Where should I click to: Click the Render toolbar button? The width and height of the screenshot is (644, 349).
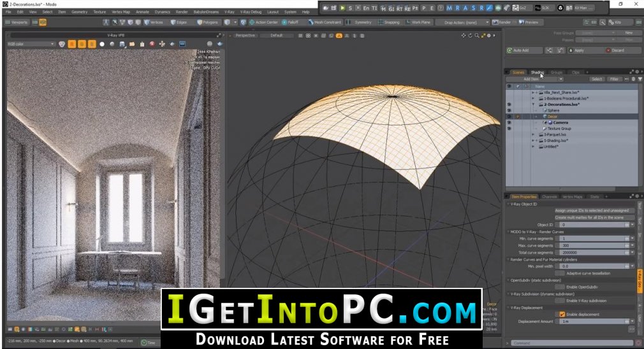coord(501,22)
